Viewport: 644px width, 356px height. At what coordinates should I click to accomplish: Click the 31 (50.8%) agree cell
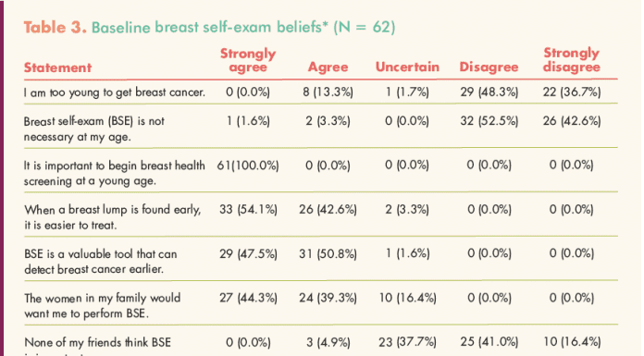(x=328, y=253)
